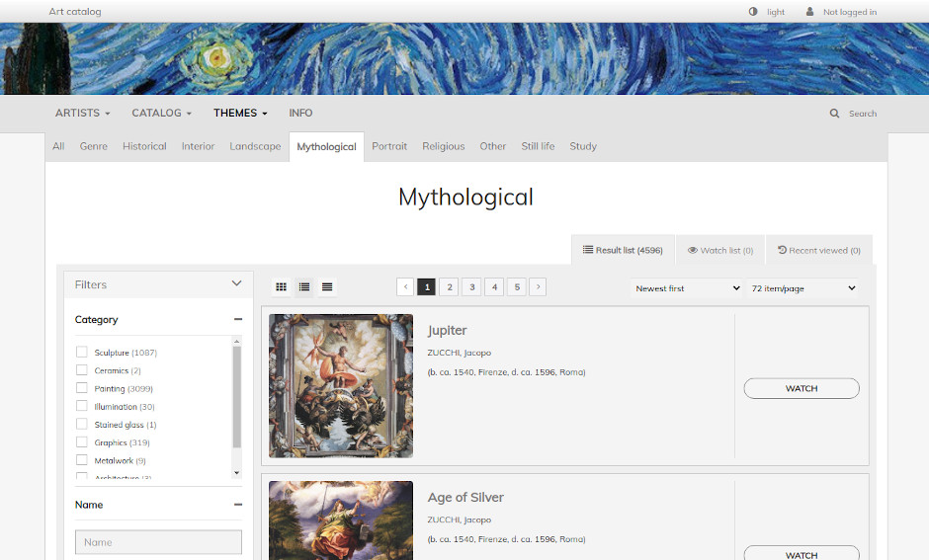This screenshot has width=929, height=560.
Task: Go to previous results page arrow
Action: pyautogui.click(x=405, y=287)
